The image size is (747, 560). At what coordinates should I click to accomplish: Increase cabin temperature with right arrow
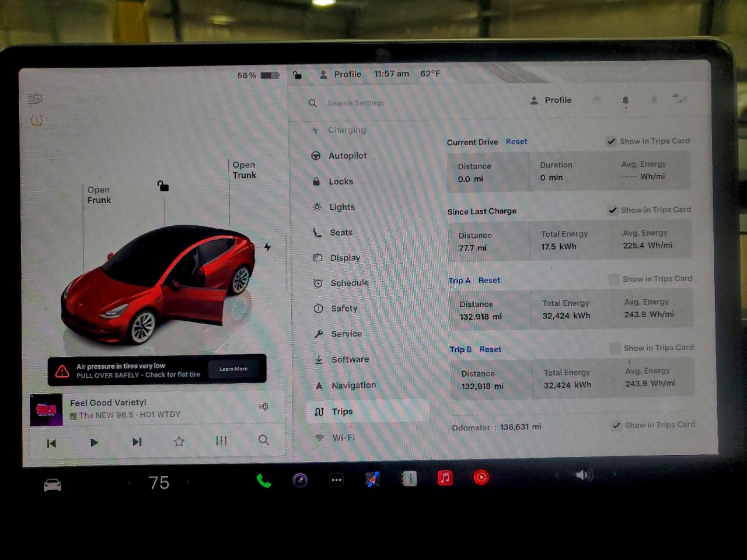click(x=188, y=482)
